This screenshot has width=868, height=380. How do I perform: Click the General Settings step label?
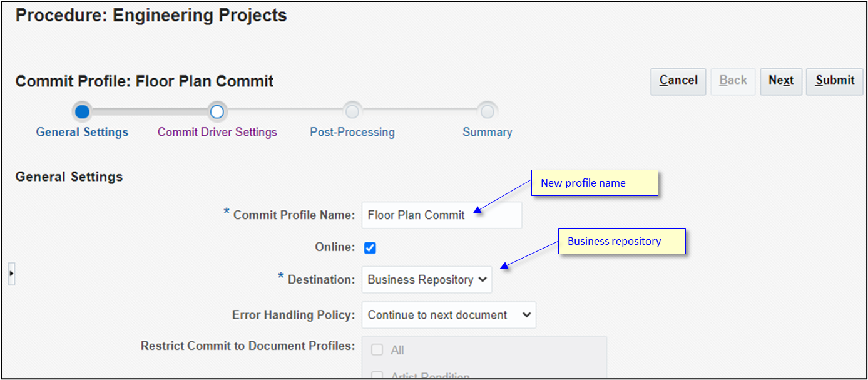click(x=82, y=132)
